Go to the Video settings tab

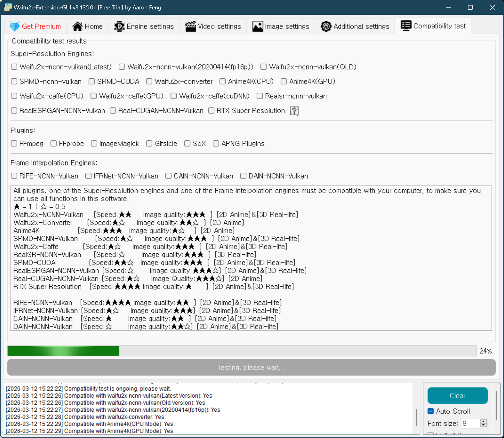coord(213,26)
